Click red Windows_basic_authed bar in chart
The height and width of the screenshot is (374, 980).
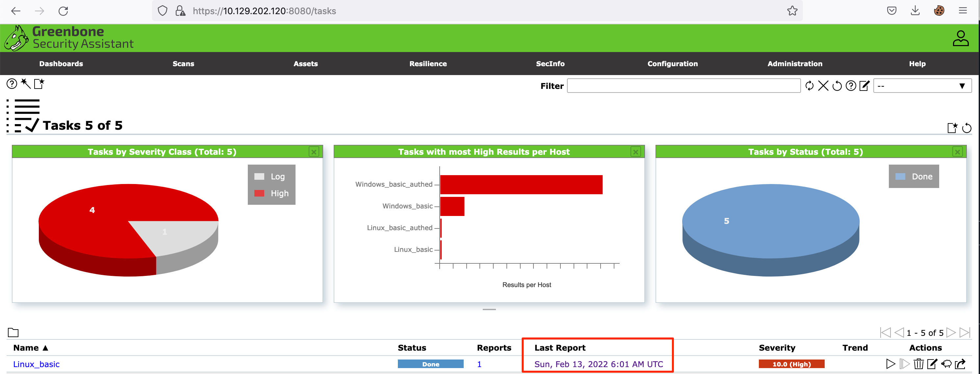pos(521,184)
